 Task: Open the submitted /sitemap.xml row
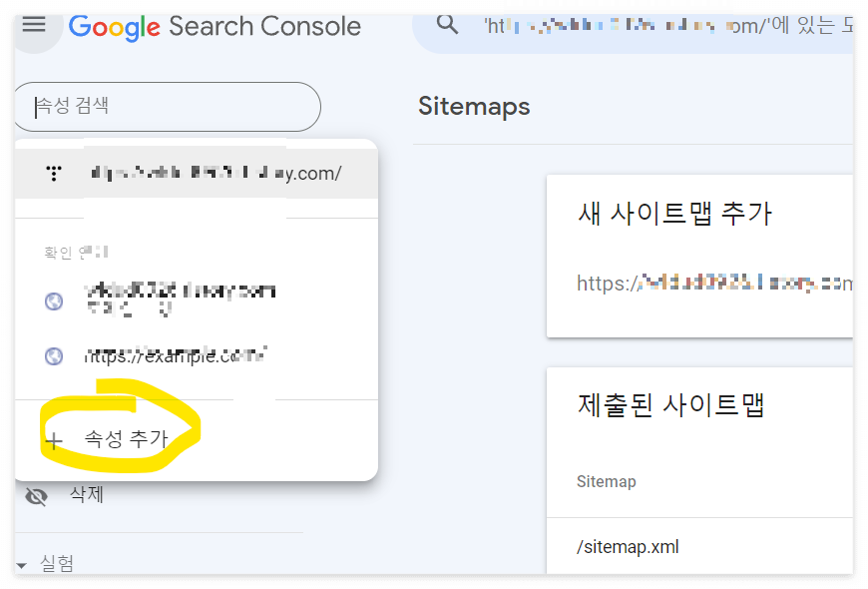click(x=699, y=546)
